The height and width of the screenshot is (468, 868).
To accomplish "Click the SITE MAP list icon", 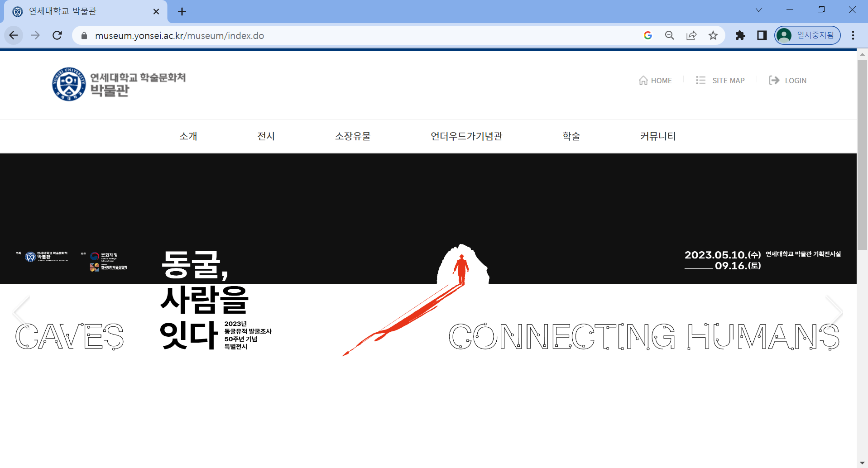I will (701, 80).
